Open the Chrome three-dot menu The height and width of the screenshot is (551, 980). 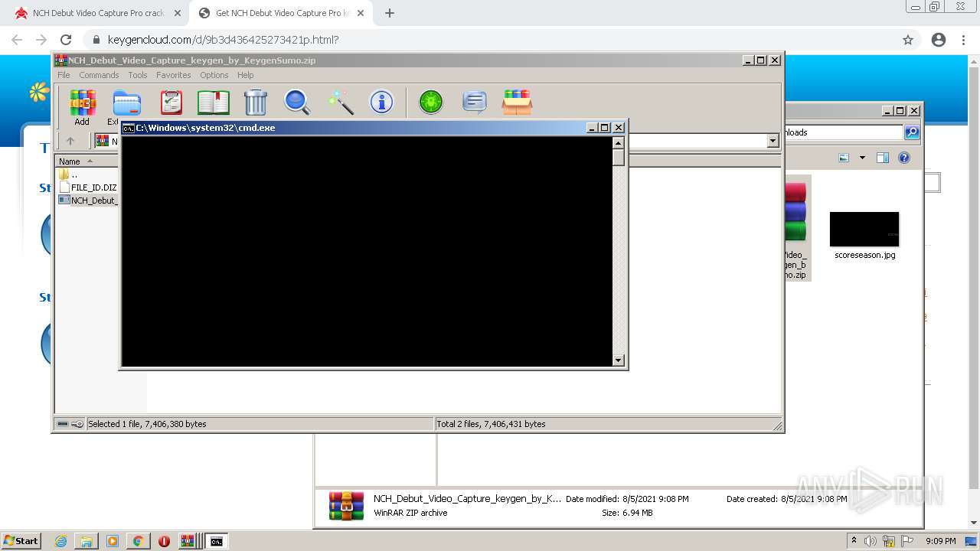pyautogui.click(x=964, y=40)
